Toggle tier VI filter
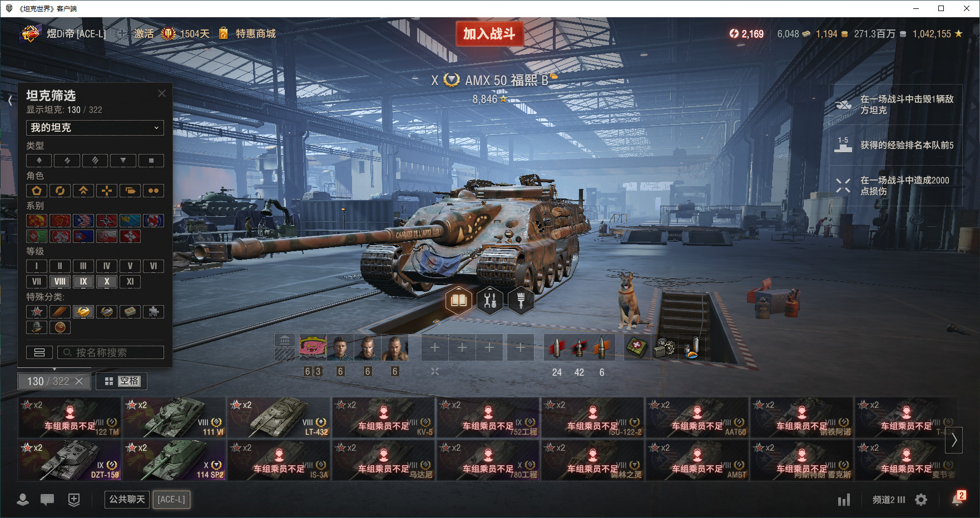 (x=154, y=266)
